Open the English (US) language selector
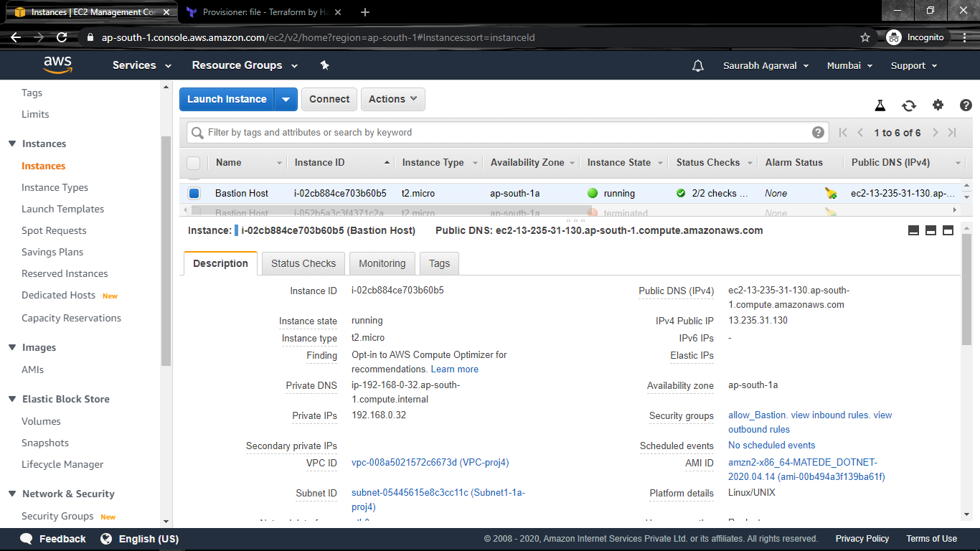Image resolution: width=980 pixels, height=551 pixels. click(x=150, y=539)
